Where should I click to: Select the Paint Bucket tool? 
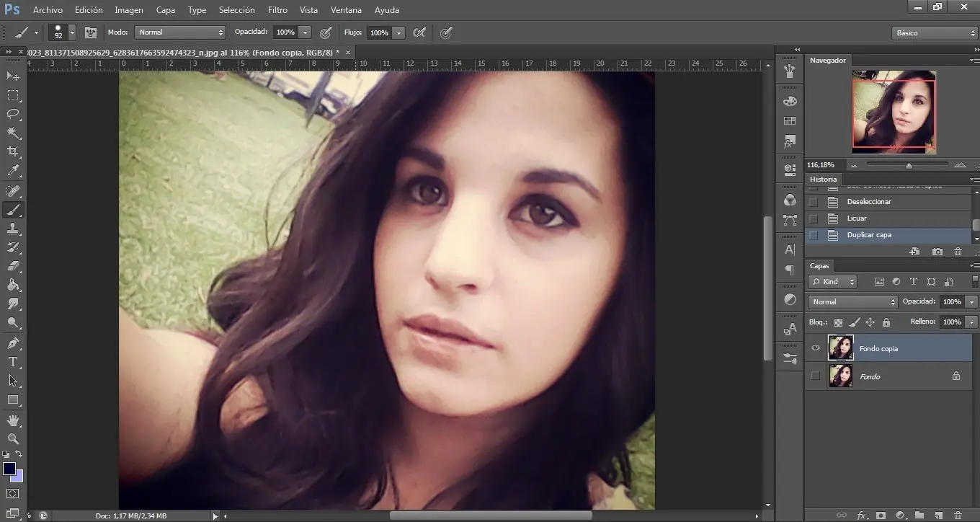[x=13, y=286]
